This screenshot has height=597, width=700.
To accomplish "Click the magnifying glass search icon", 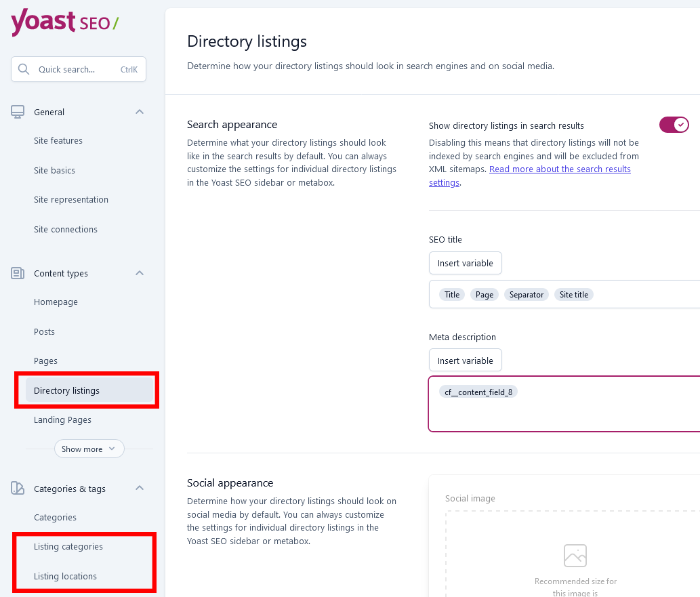I will click(24, 69).
